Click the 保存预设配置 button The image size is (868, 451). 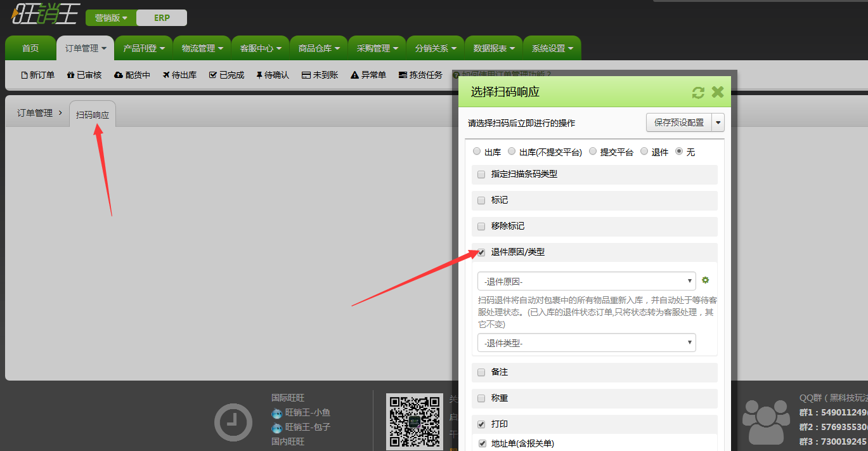coord(679,122)
